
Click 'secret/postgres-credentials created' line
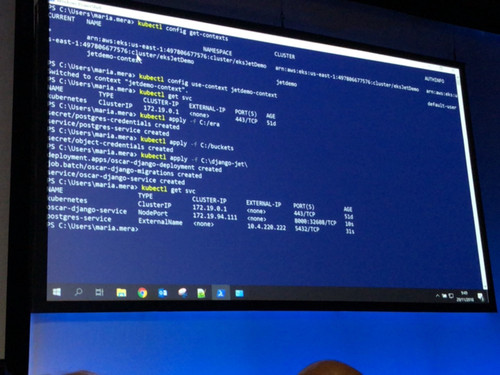[x=114, y=121]
